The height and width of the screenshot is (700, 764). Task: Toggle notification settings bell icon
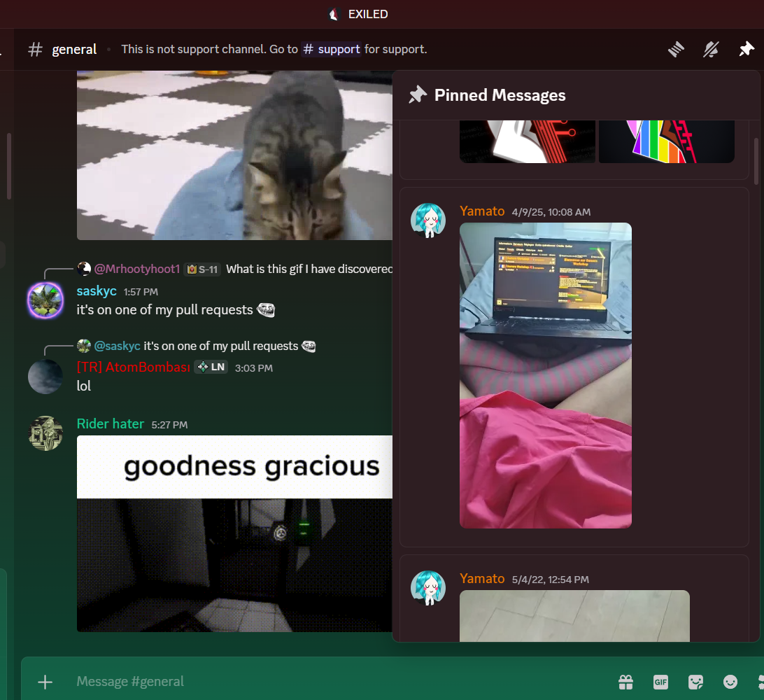coord(711,49)
